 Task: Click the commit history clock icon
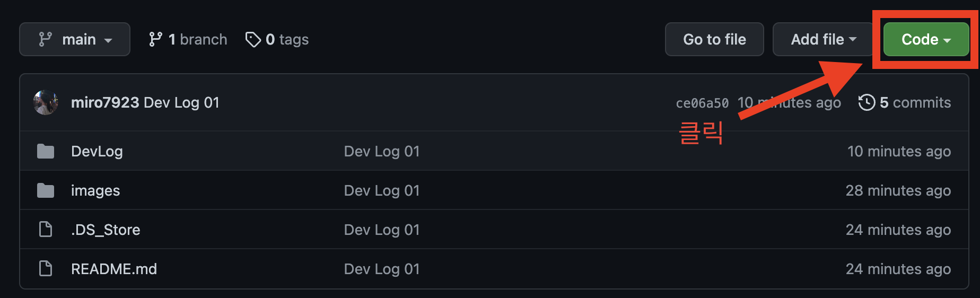(867, 102)
